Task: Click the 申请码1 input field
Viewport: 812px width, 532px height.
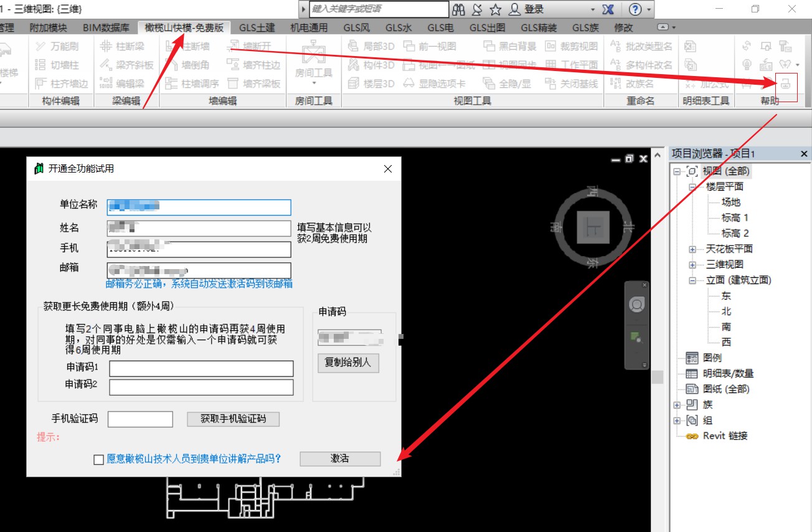Action: [x=201, y=368]
